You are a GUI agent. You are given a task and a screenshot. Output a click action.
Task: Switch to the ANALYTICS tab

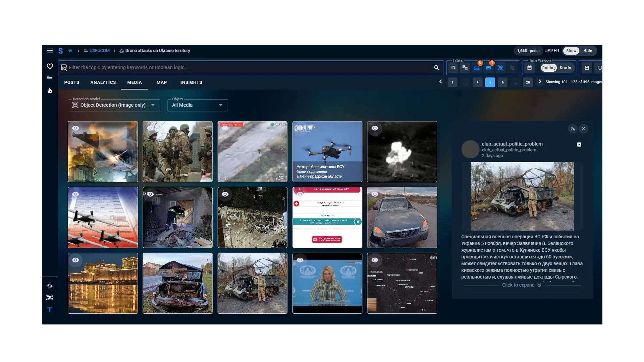coord(103,82)
